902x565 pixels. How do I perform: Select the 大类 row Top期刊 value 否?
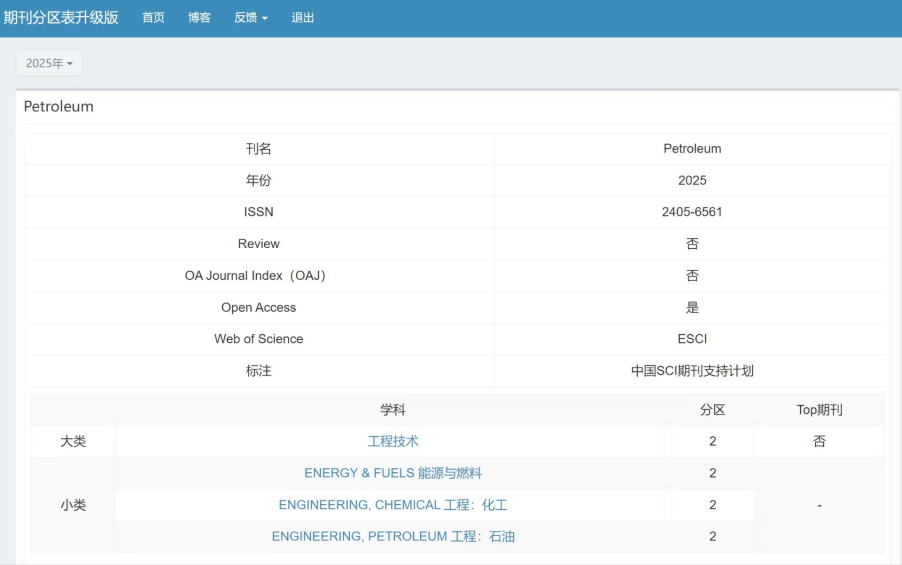pyautogui.click(x=819, y=441)
